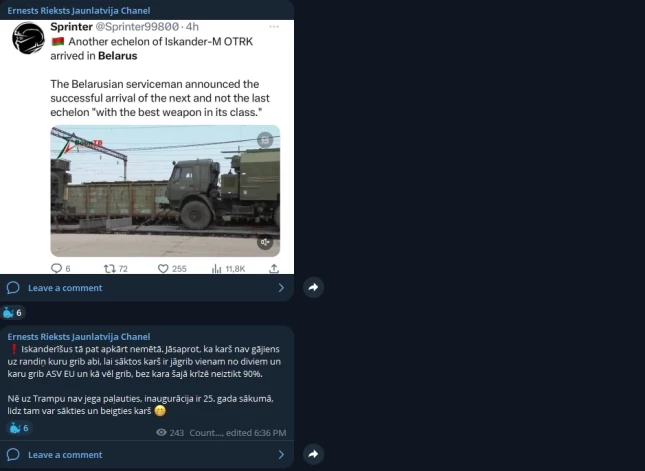Viewport: 645px width, 471px height.
Task: Click tweet views chart icon 11.8K
Action: pos(216,269)
